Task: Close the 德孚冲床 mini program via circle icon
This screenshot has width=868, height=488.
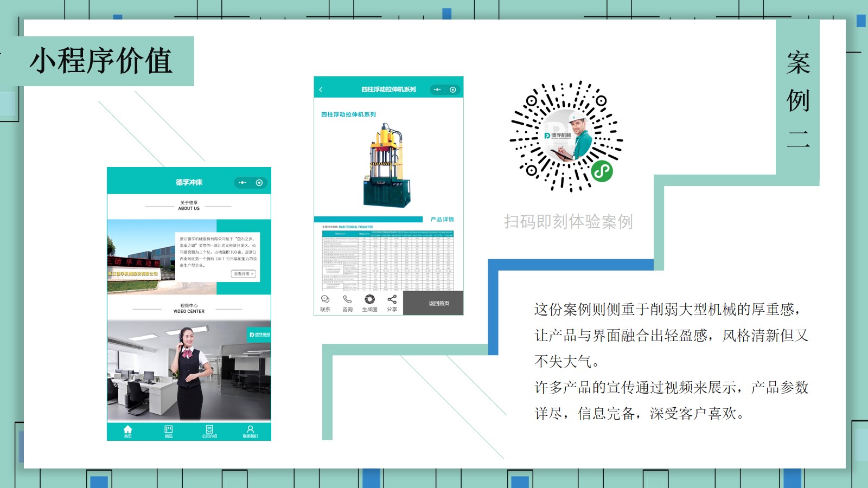Action: [x=259, y=183]
